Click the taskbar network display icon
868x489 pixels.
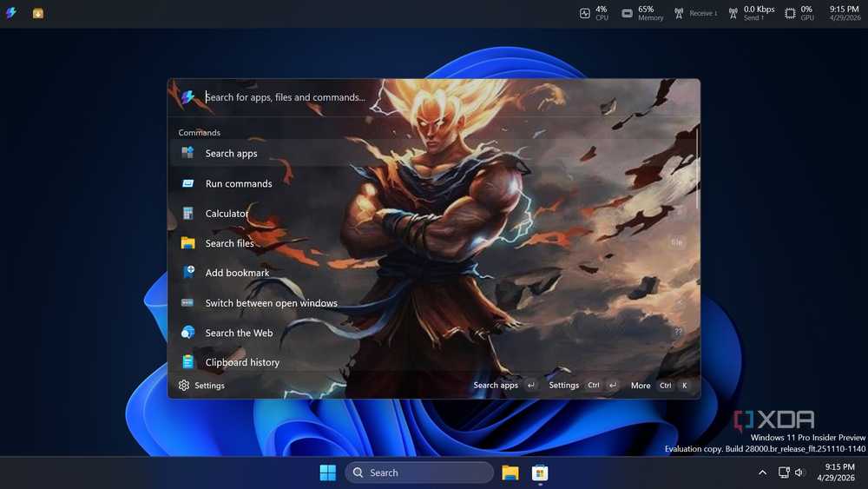point(784,472)
